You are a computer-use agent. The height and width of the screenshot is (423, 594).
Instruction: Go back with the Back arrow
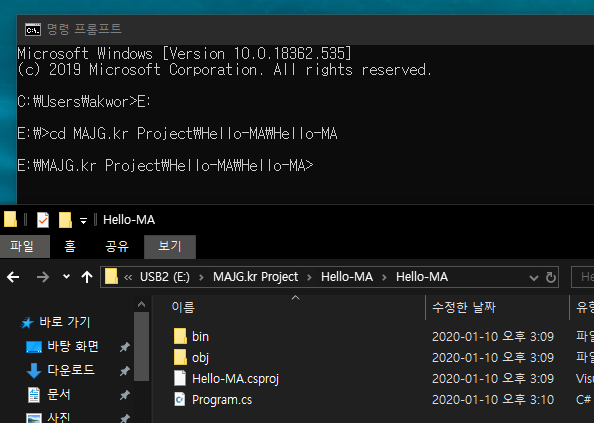click(13, 277)
